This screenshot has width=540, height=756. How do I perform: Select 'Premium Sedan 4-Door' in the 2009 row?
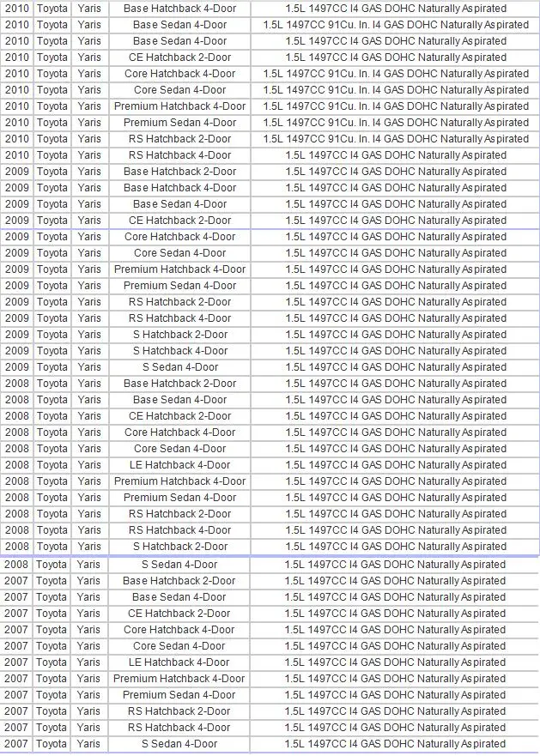pyautogui.click(x=180, y=286)
